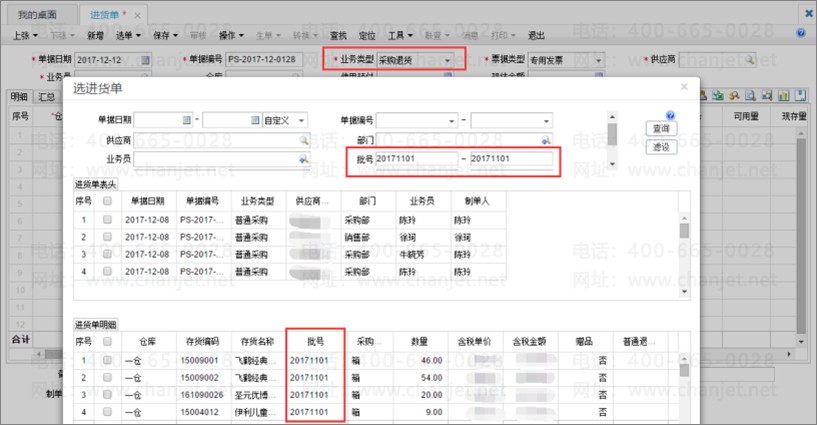
Task: Click the blue help icon above 查询
Action: [669, 116]
